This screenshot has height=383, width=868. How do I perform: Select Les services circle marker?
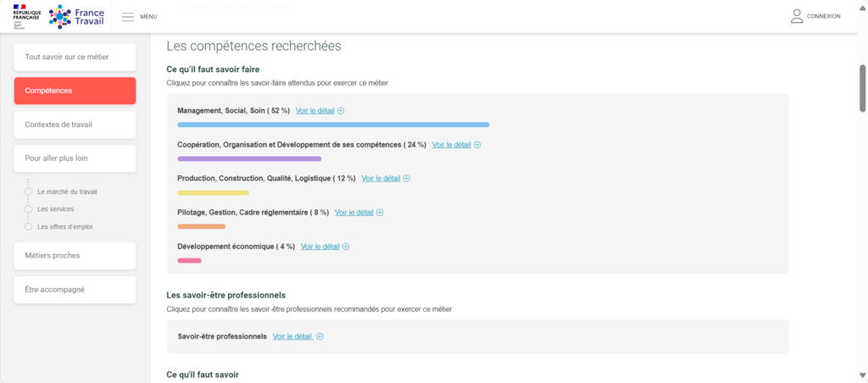[28, 209]
